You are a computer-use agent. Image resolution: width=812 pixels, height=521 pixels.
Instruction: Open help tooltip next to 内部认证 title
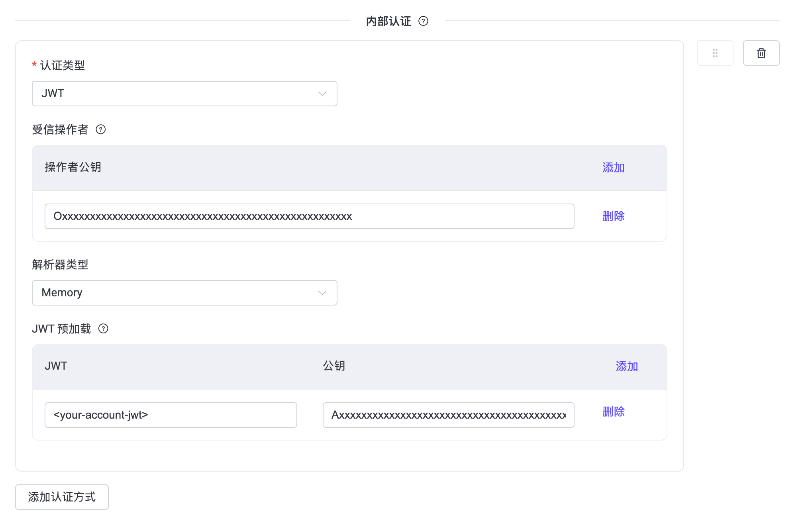(x=424, y=21)
